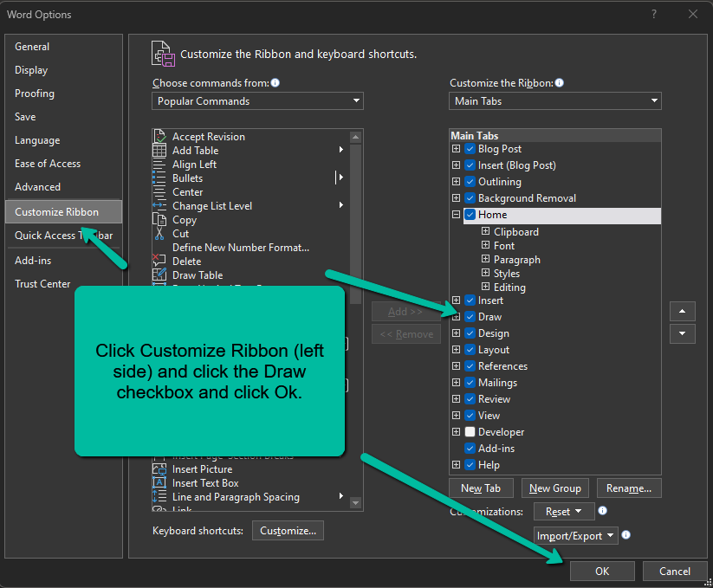Toggle the Design tab checkbox
The height and width of the screenshot is (588, 713).
pos(470,333)
